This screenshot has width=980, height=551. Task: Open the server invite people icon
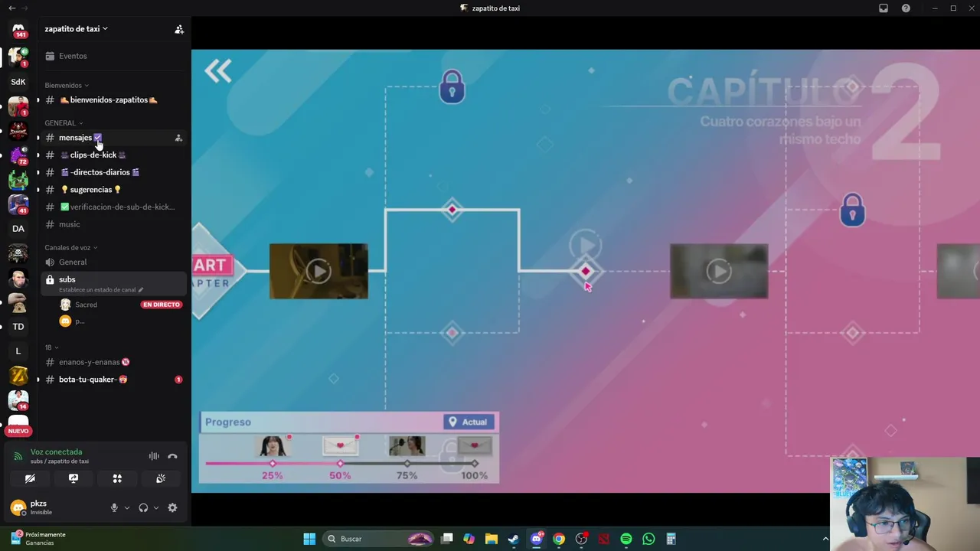(x=179, y=29)
